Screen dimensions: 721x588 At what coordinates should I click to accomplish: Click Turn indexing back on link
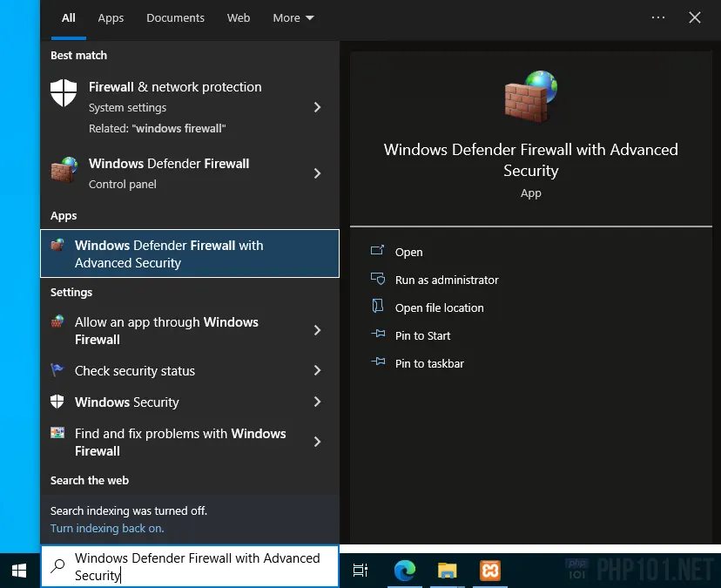coord(107,528)
